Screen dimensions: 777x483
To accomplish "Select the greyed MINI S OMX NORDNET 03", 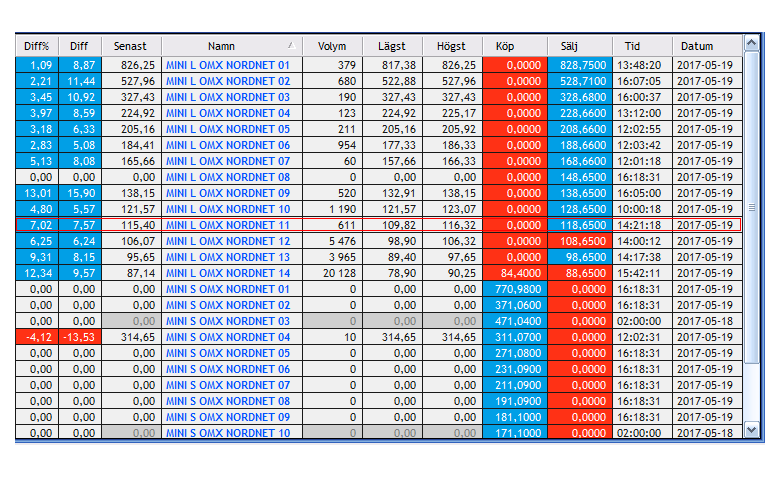I will click(228, 321).
